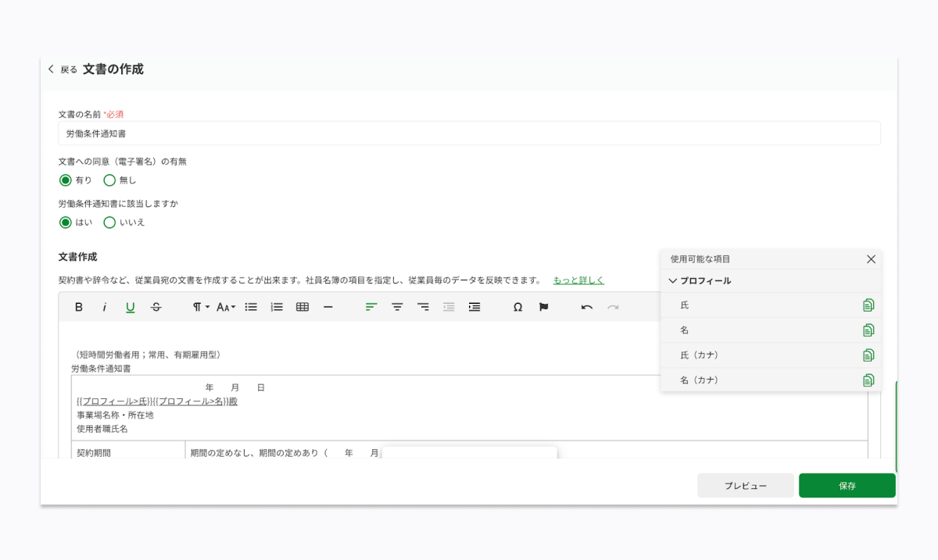Apply bold formatting in the editor toolbar
The width and height of the screenshot is (938, 560).
pyautogui.click(x=78, y=307)
